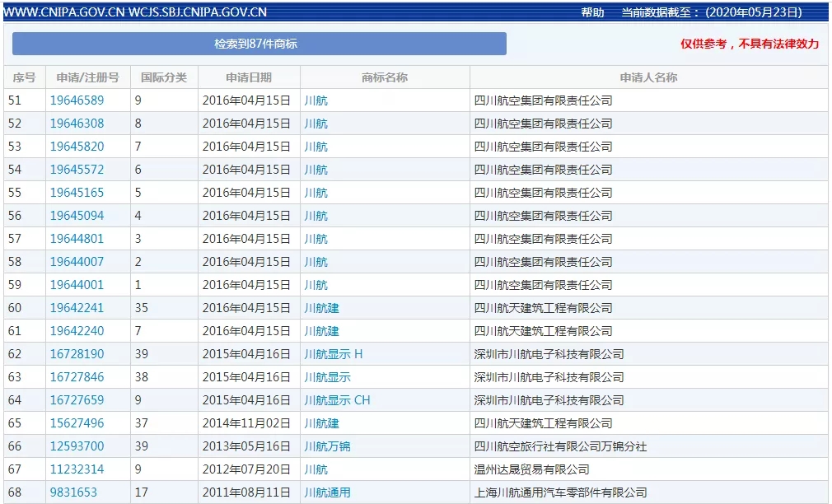Select registration number 16728190
The image size is (832, 504).
point(77,354)
